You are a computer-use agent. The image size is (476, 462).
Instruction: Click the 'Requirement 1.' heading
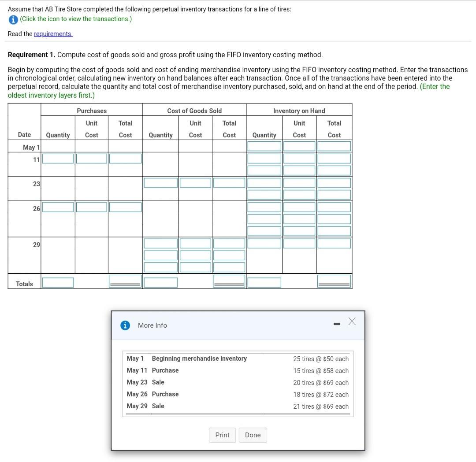(x=32, y=55)
